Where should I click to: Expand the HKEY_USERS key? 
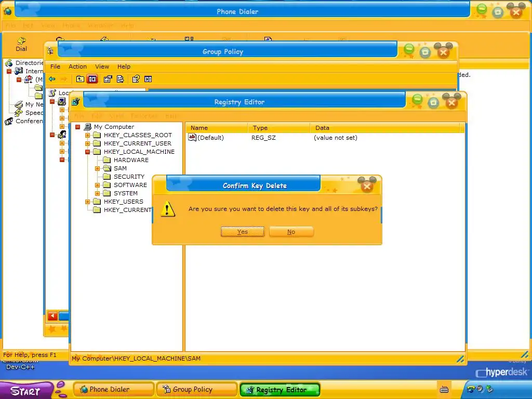87,202
